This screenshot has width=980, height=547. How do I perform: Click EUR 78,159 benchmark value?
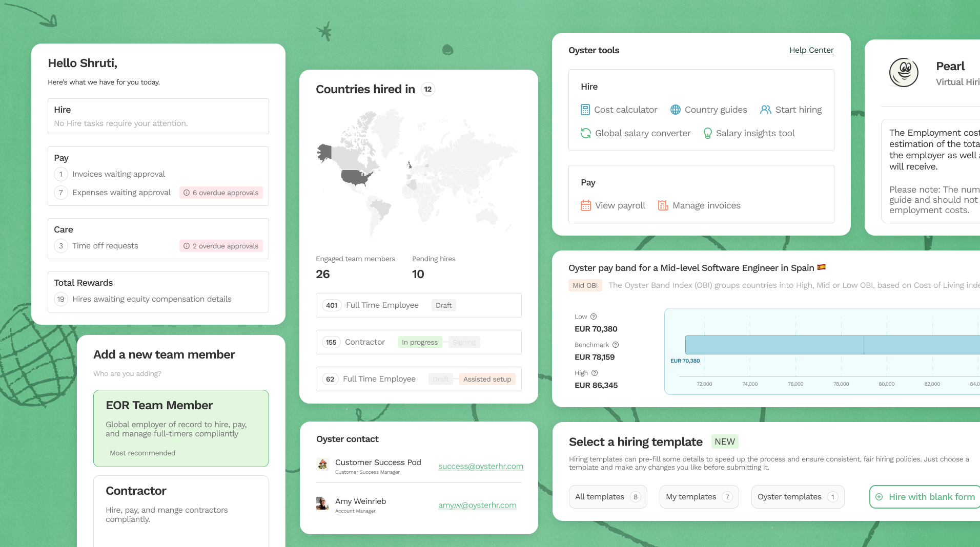point(595,357)
